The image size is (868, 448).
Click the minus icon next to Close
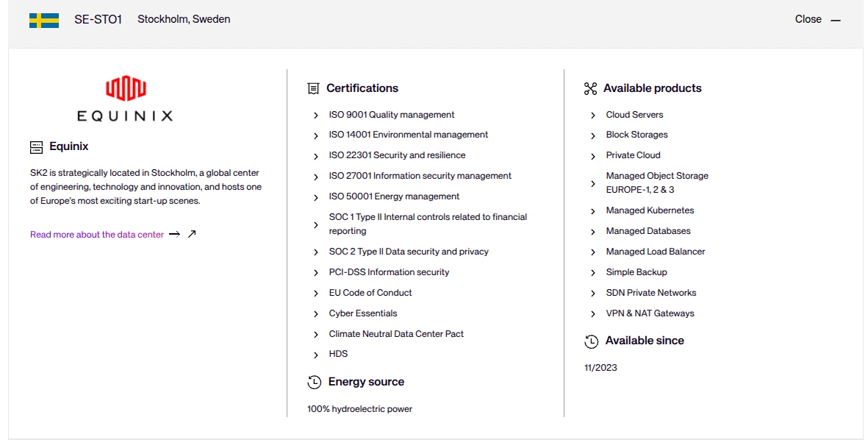click(836, 21)
